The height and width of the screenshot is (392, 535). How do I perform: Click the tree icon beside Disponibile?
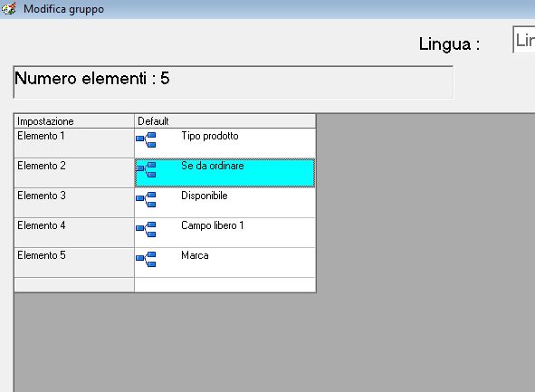pos(146,199)
